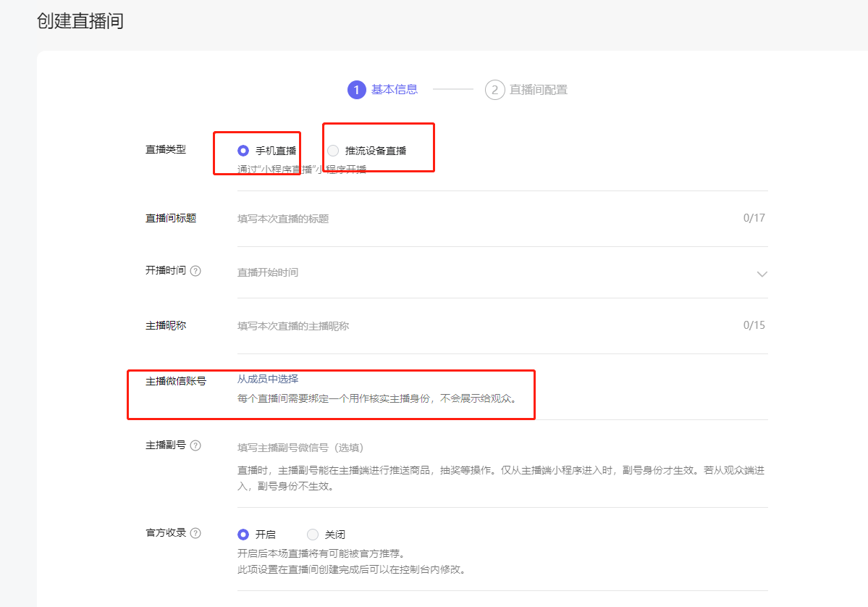Click the step 2 number circle
The width and height of the screenshot is (868, 607).
coord(494,90)
